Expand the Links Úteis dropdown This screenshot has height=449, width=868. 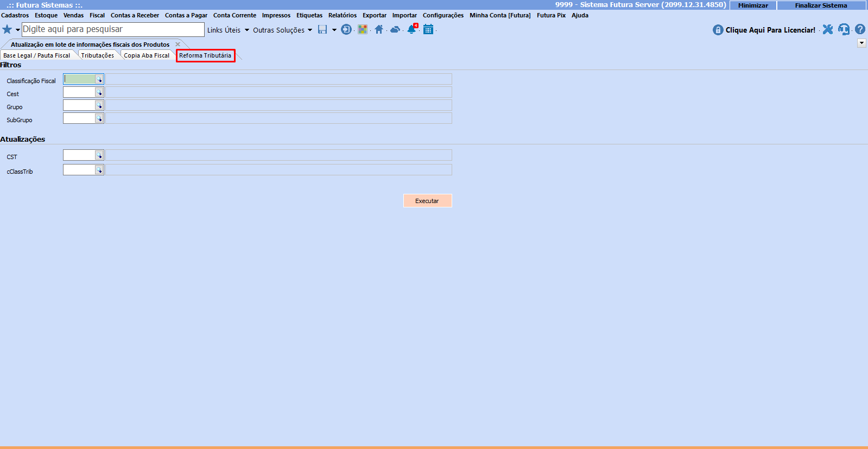[x=228, y=30]
